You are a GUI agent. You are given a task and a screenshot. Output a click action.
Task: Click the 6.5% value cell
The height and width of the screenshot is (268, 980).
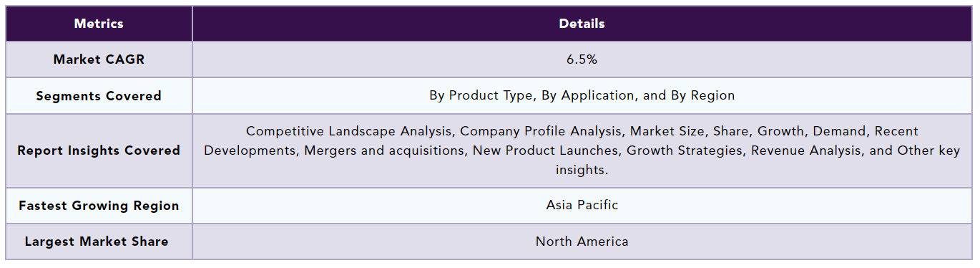click(x=582, y=59)
